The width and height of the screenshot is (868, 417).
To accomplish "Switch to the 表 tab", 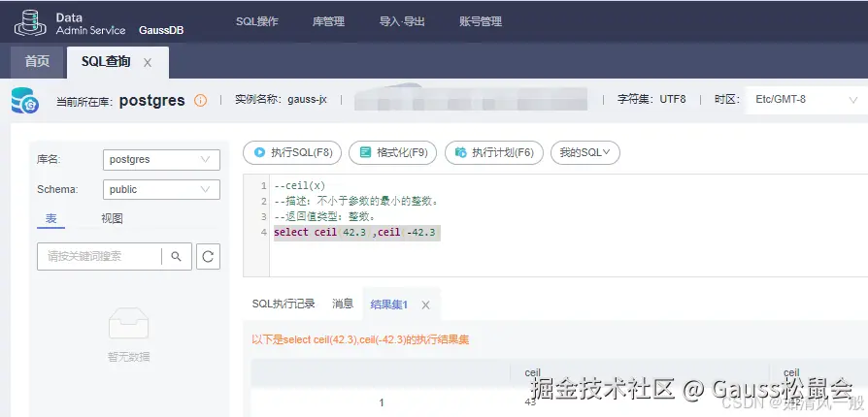I will pyautogui.click(x=50, y=218).
